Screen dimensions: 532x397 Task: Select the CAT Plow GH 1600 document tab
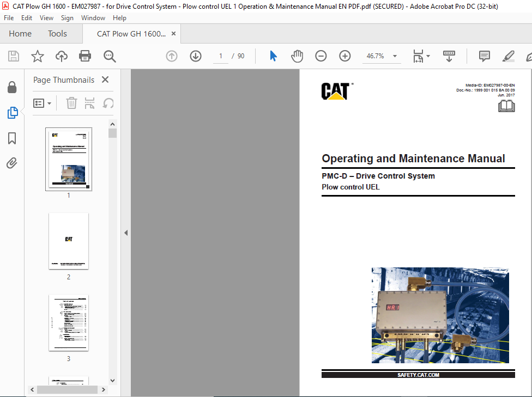(131, 34)
